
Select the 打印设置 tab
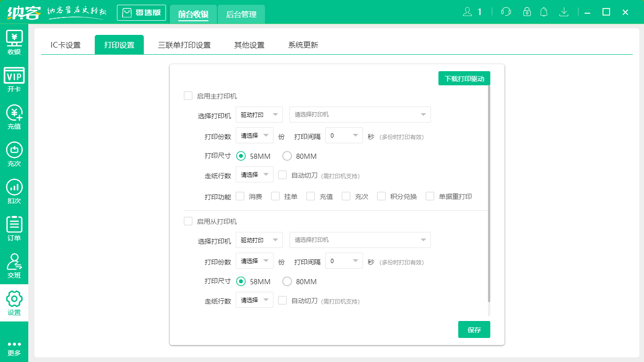[x=119, y=45]
